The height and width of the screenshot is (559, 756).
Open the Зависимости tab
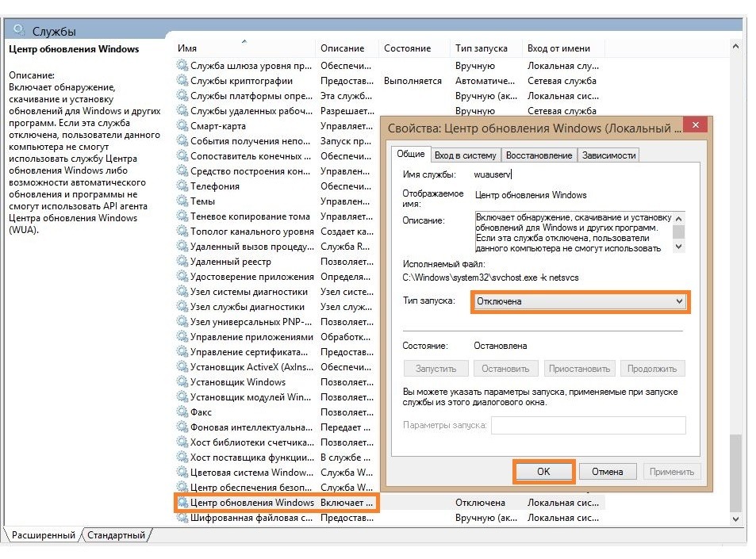[608, 155]
